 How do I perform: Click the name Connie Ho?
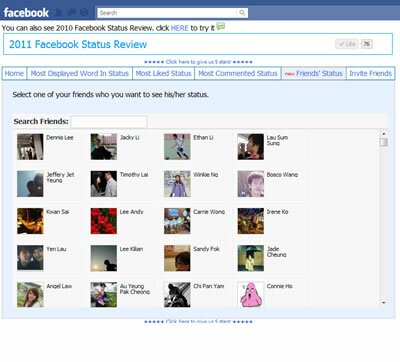coord(279,286)
